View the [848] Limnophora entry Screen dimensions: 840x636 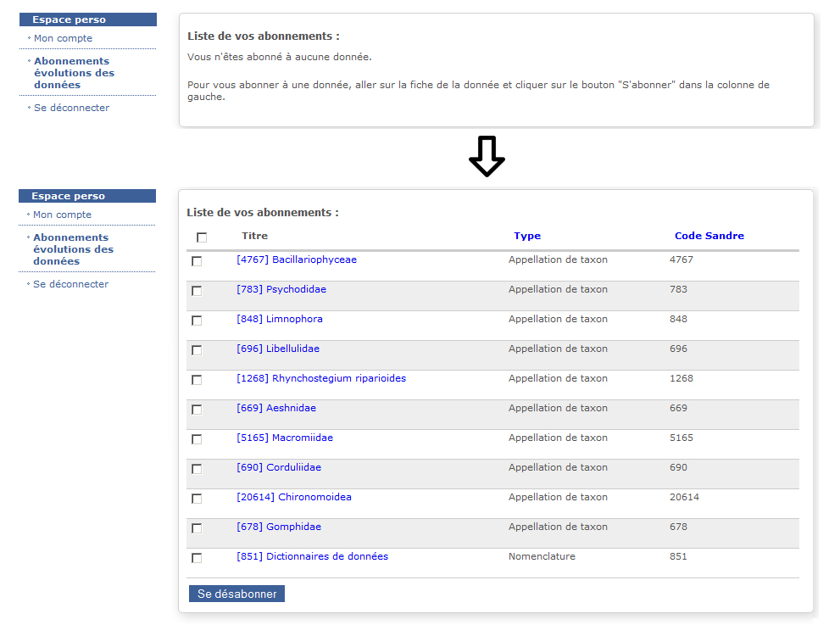(280, 319)
